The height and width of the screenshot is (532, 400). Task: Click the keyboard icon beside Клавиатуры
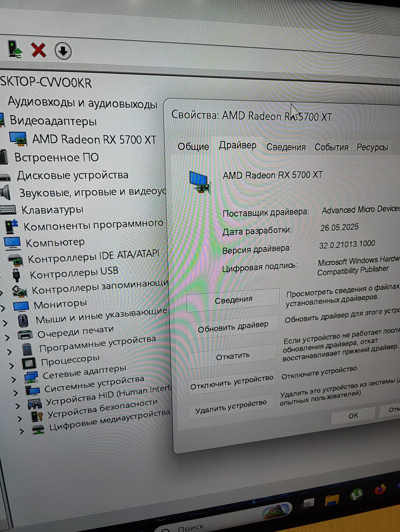[8, 209]
